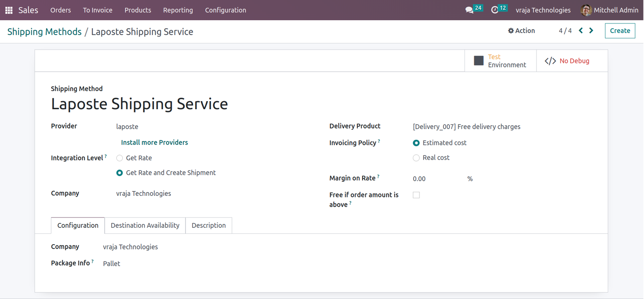The width and height of the screenshot is (644, 299).
Task: Select the Real cost radio option
Action: (x=416, y=158)
